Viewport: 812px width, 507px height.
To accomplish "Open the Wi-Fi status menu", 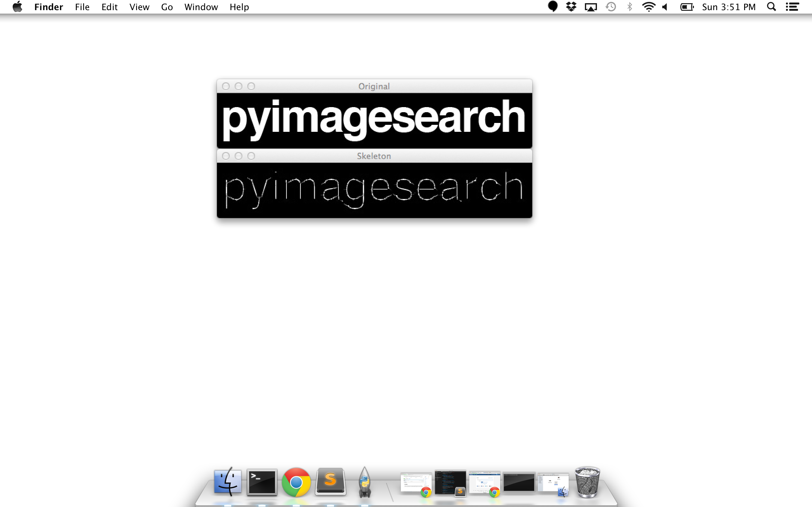I will point(648,7).
